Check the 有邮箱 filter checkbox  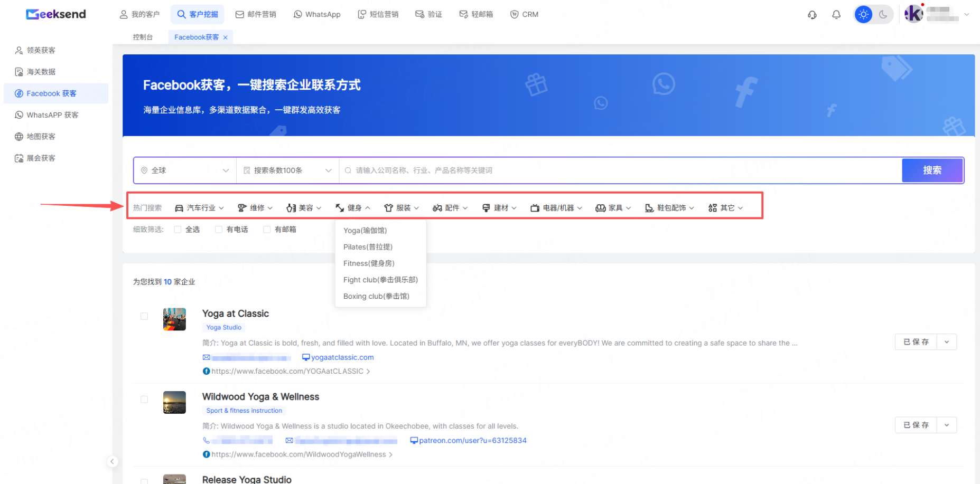tap(267, 230)
